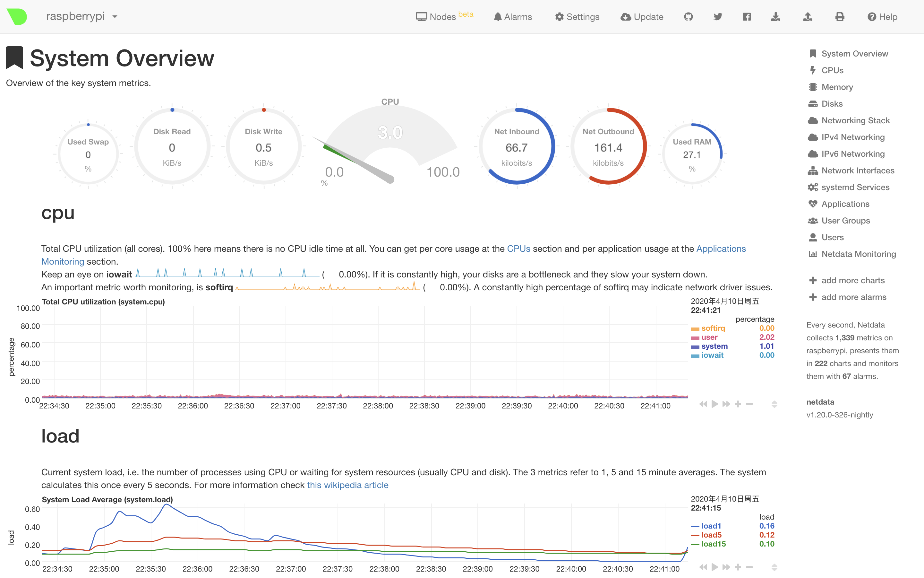Open Netdata Monitoring section in sidebar
Image resolution: width=924 pixels, height=578 pixels.
(852, 254)
